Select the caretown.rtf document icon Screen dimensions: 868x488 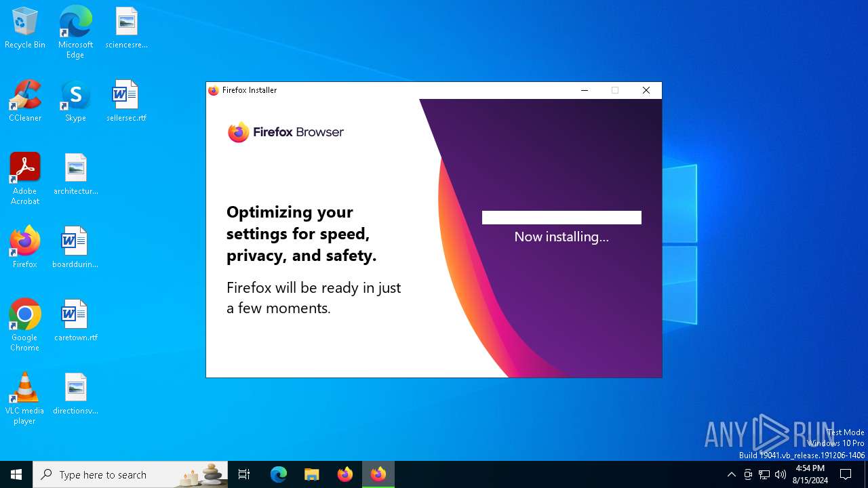(x=75, y=321)
